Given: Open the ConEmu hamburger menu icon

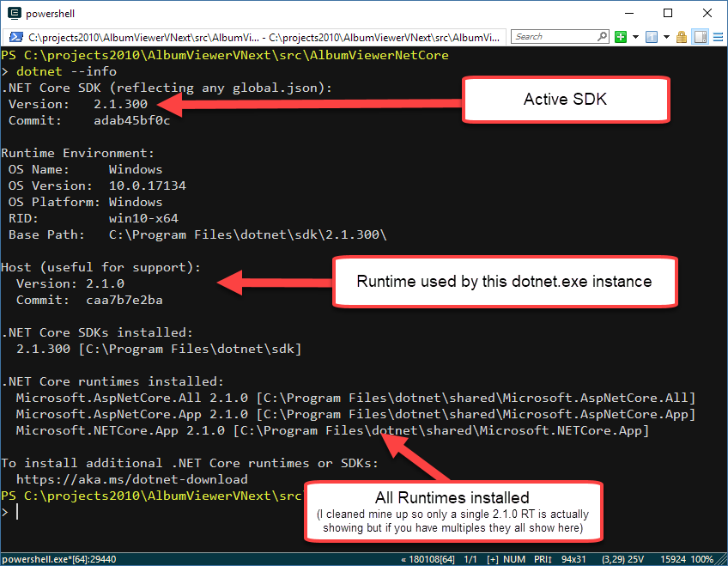Looking at the screenshot, I should 718,36.
